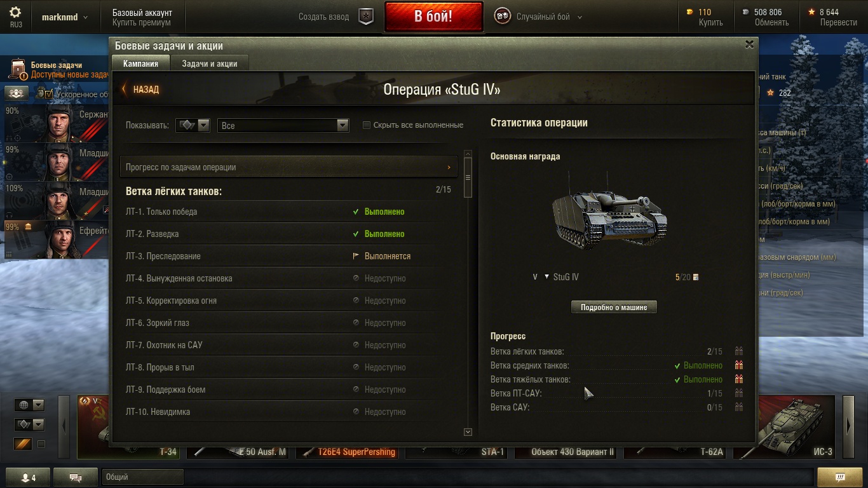Open the contacts list button showing 4
The height and width of the screenshot is (488, 868).
[x=28, y=477]
